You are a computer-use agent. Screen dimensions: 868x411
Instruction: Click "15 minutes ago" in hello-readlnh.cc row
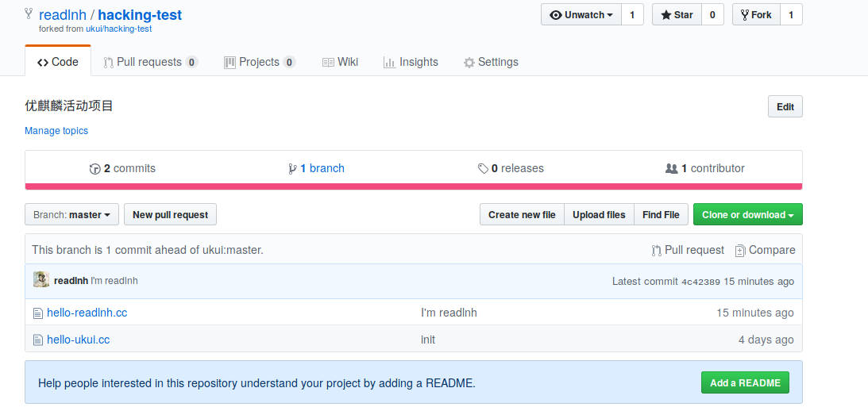(x=755, y=313)
